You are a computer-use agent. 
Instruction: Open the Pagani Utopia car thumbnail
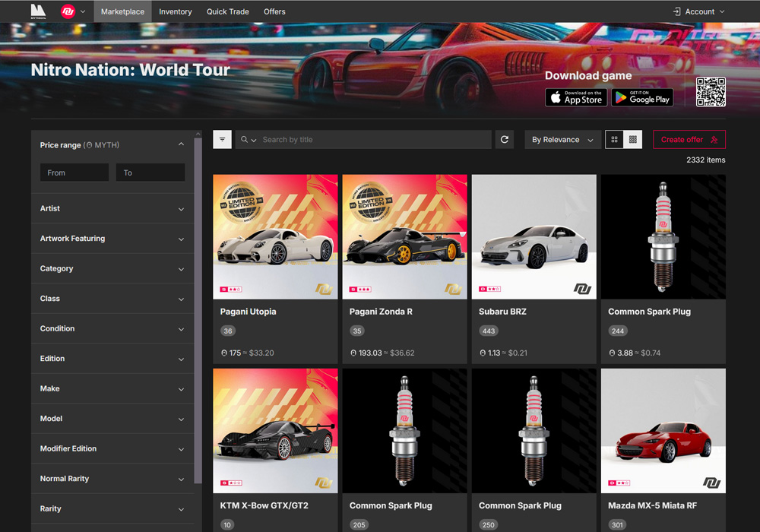275,237
